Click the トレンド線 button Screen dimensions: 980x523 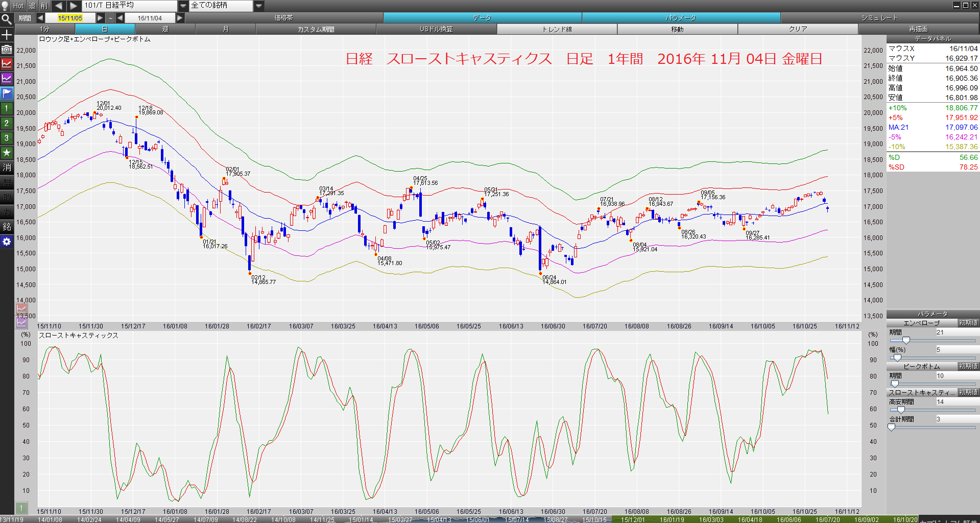click(557, 29)
